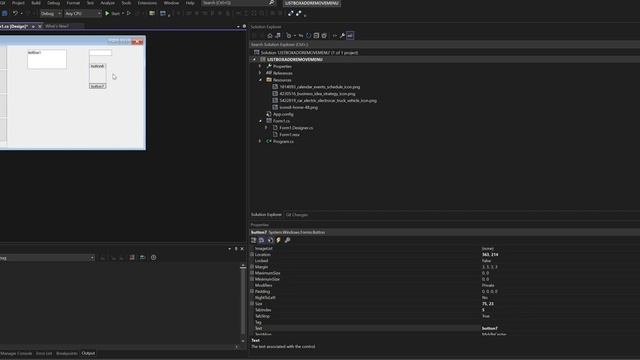This screenshot has width=640, height=360.
Task: Select the business_idea_strategy_icon.png file
Action: coord(317,93)
